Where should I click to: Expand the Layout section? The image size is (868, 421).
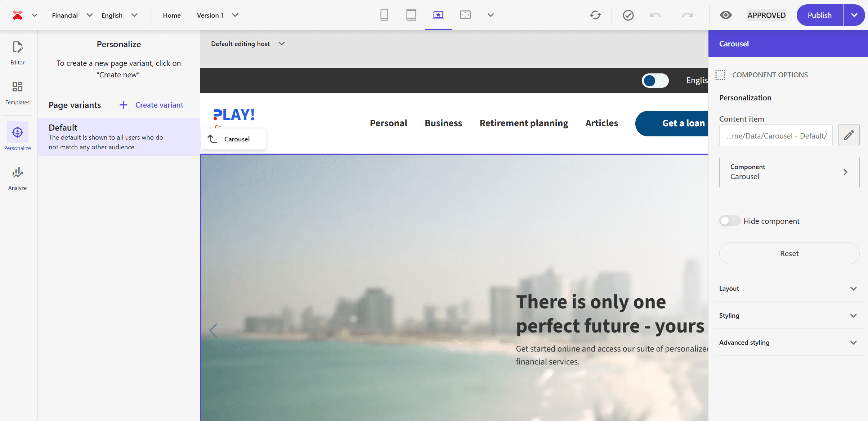789,289
